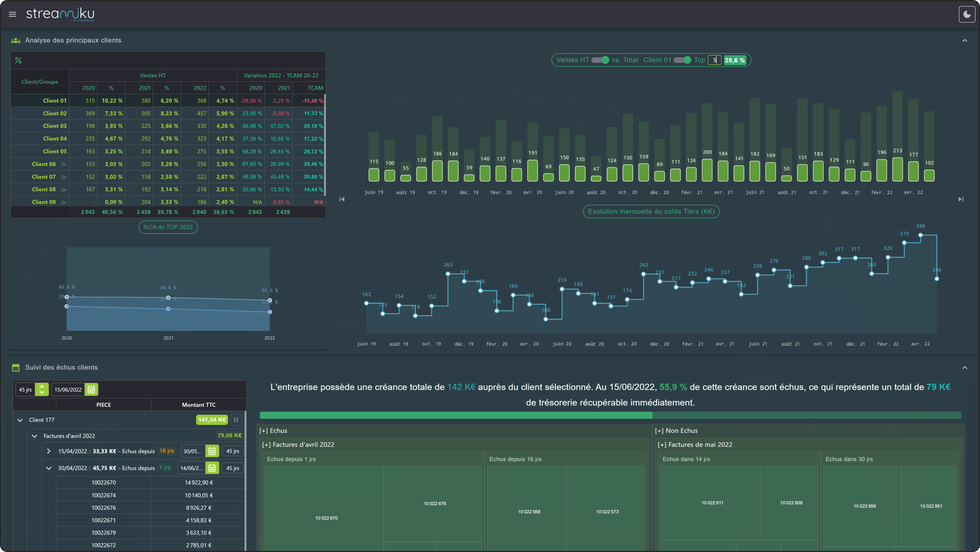Jump to last chart period
Image resolution: width=980 pixels, height=552 pixels.
961,199
